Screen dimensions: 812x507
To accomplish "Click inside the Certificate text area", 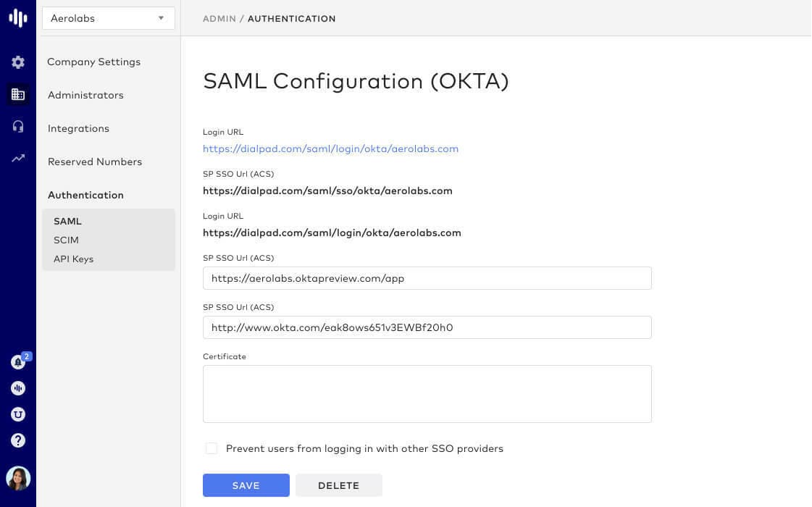I will pos(427,393).
